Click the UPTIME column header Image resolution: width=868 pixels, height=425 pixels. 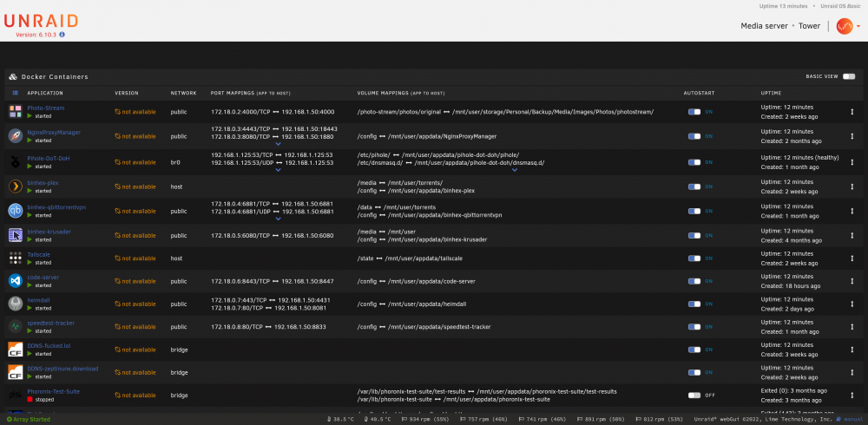coord(771,93)
